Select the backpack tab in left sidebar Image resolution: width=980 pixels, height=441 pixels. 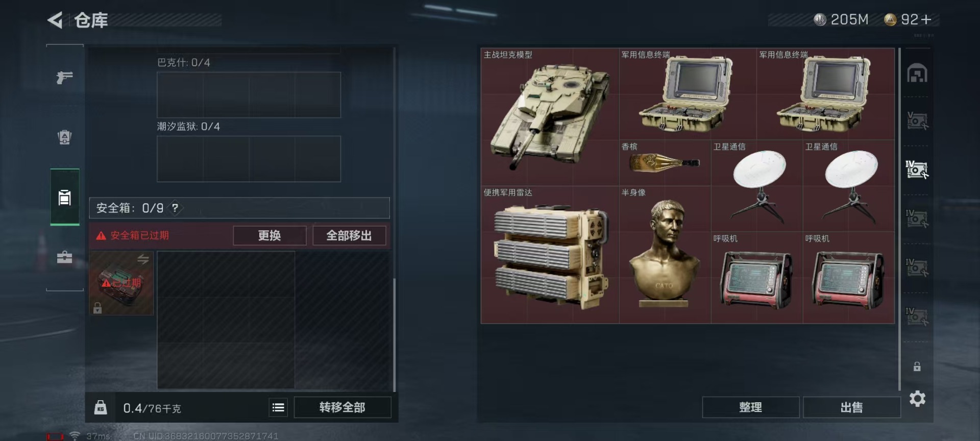click(64, 137)
